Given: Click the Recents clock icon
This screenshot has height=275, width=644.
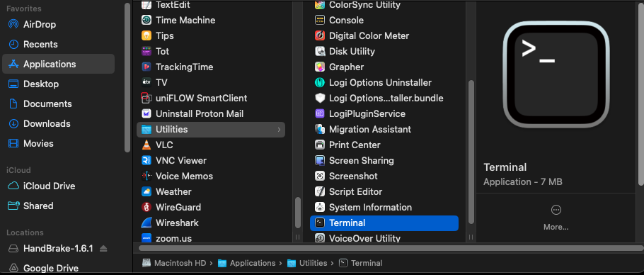Looking at the screenshot, I should click(x=13, y=44).
